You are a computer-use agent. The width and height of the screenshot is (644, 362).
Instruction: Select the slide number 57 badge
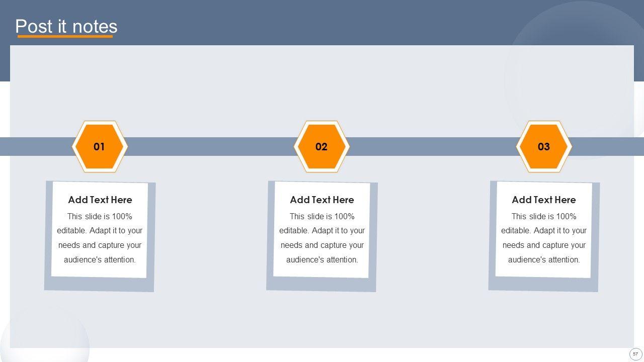click(x=635, y=354)
